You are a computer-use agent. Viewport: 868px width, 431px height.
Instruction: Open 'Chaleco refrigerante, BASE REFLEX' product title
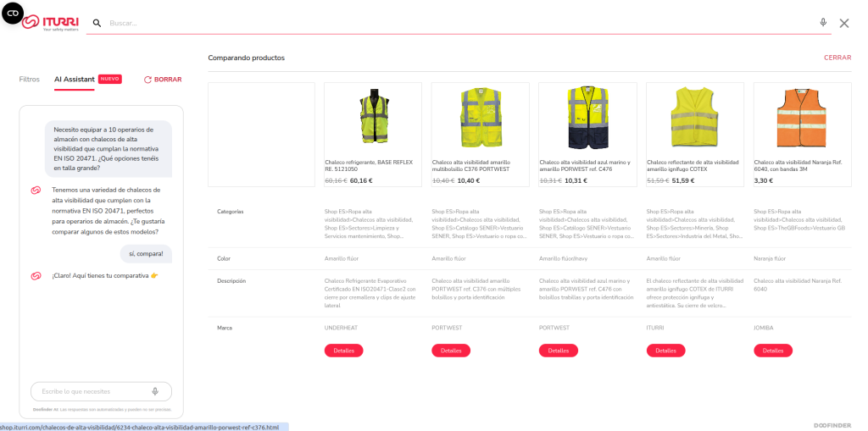pyautogui.click(x=368, y=165)
